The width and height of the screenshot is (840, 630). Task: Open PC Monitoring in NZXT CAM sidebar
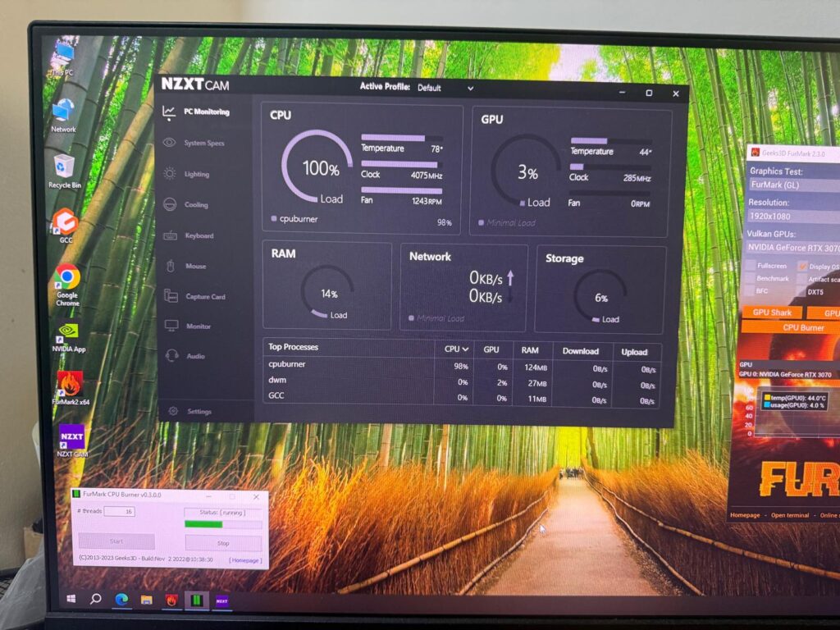(x=196, y=112)
